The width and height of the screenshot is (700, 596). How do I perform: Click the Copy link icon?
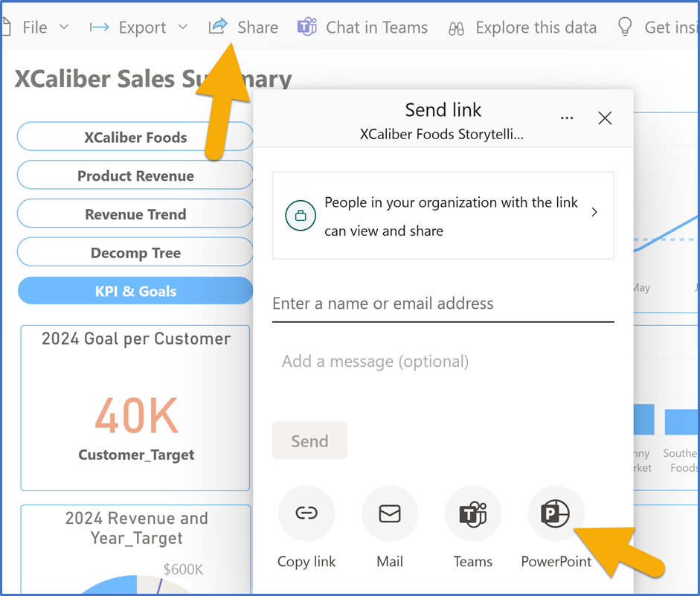(x=306, y=513)
